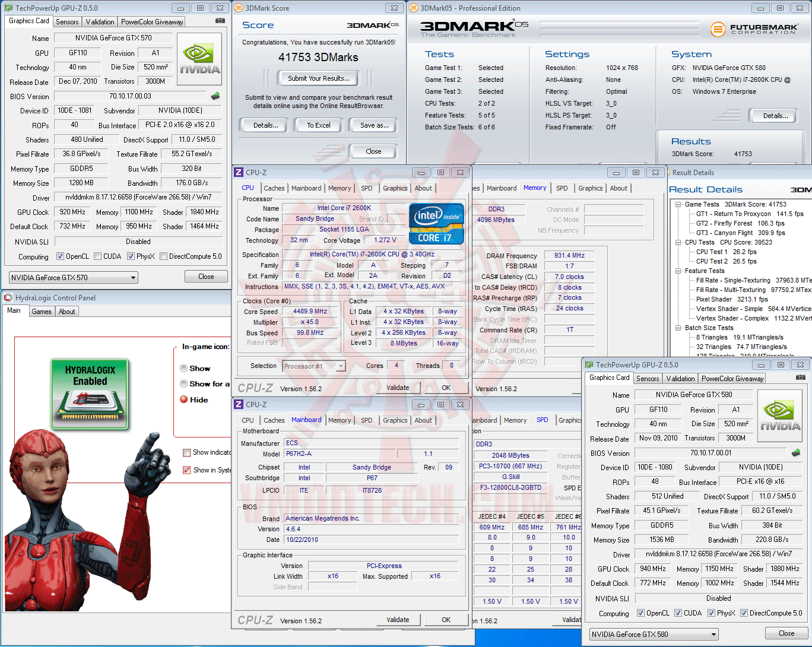Click OK in the Mainboard CPU-Z window
Image resolution: width=812 pixels, height=647 pixels.
446,620
